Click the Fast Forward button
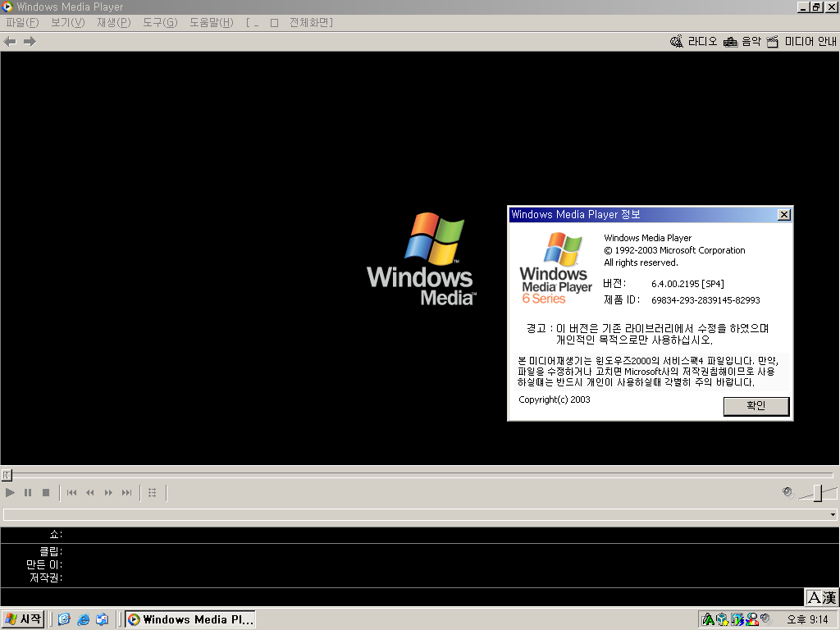The height and width of the screenshot is (630, 840). [x=108, y=492]
